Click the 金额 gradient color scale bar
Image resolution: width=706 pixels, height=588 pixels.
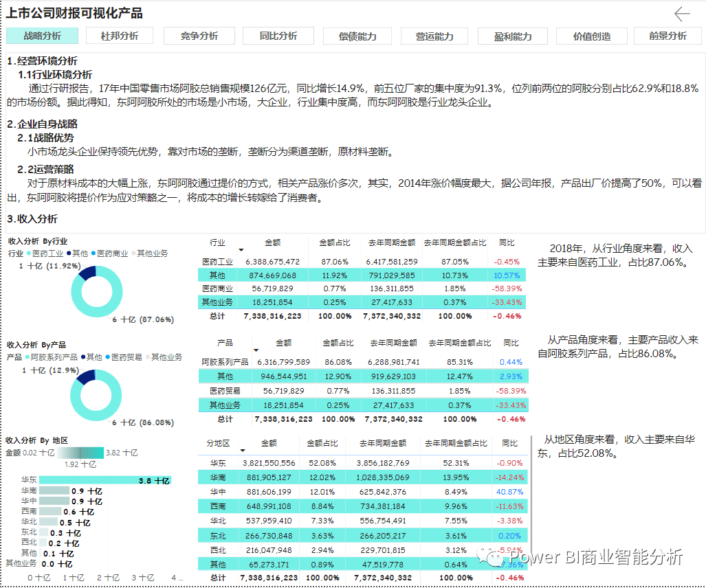(x=80, y=453)
